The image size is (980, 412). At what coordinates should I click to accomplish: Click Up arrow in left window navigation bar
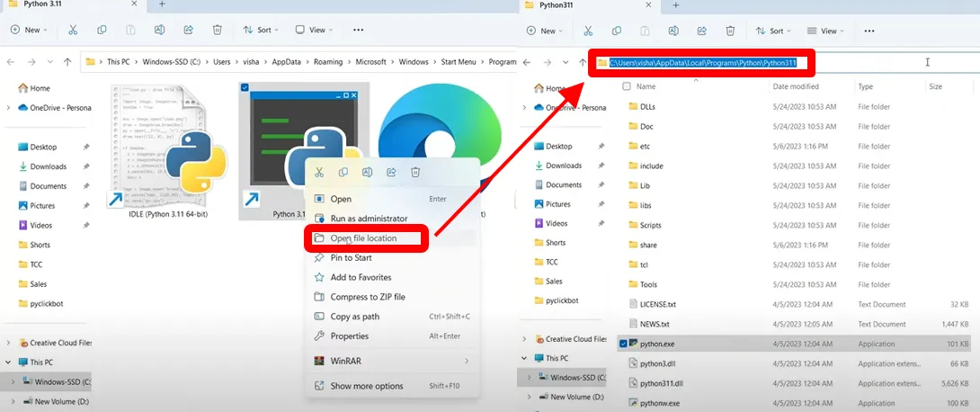point(67,62)
